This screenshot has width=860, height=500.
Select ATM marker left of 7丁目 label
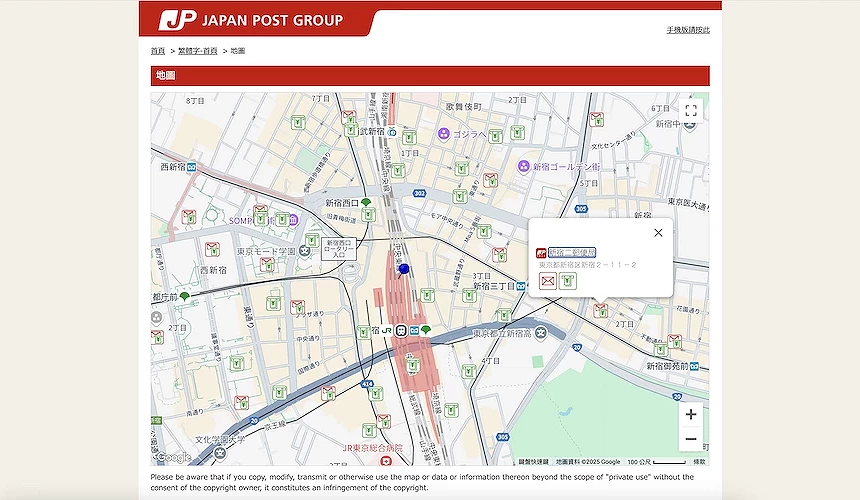pyautogui.click(x=298, y=122)
